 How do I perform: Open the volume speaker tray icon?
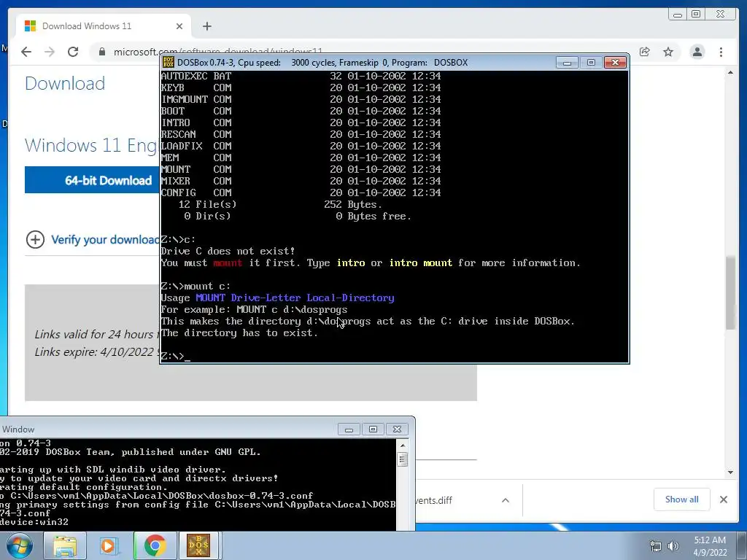coord(673,546)
